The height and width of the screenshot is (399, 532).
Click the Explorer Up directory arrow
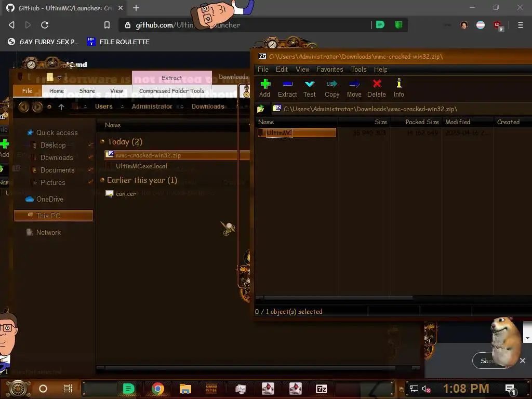(x=61, y=107)
